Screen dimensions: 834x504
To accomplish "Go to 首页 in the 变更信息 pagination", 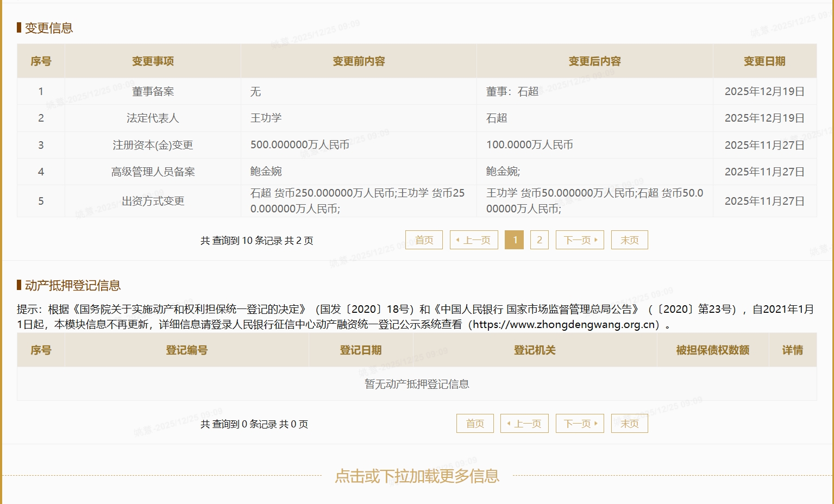I will pyautogui.click(x=424, y=240).
